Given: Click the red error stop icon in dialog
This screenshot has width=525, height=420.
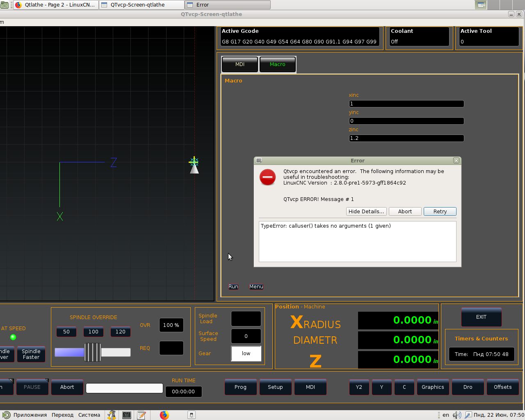Looking at the screenshot, I should tap(267, 177).
